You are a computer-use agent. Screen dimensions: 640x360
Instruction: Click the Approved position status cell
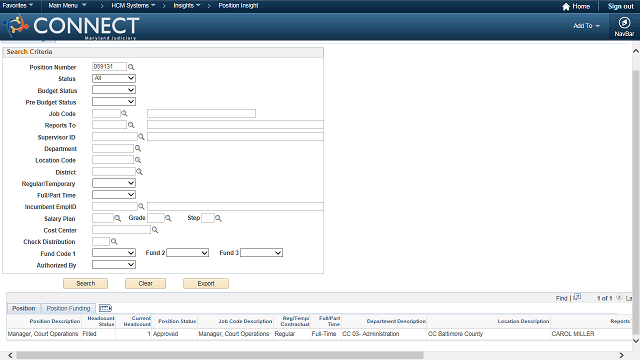click(x=166, y=334)
